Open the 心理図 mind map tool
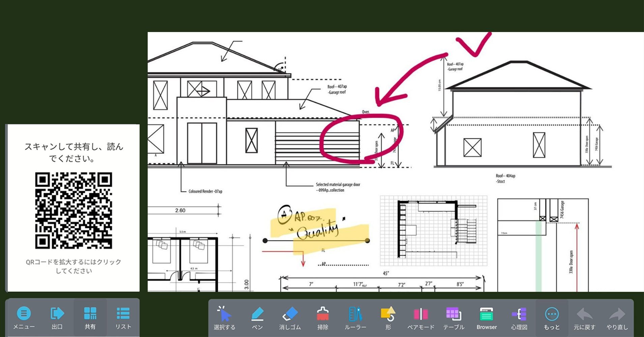 point(519,318)
